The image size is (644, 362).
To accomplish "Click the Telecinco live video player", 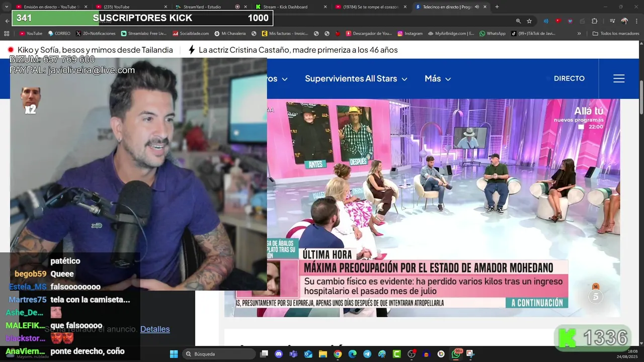I will (422, 208).
